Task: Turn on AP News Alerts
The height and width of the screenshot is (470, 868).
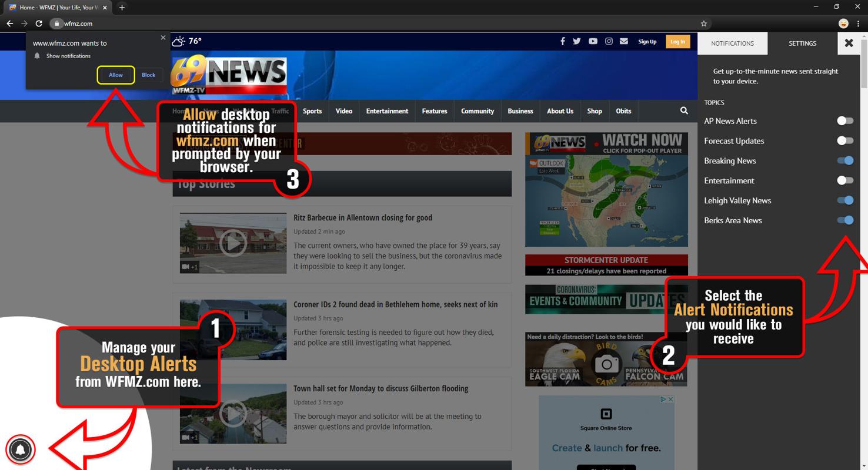Action: pyautogui.click(x=845, y=120)
